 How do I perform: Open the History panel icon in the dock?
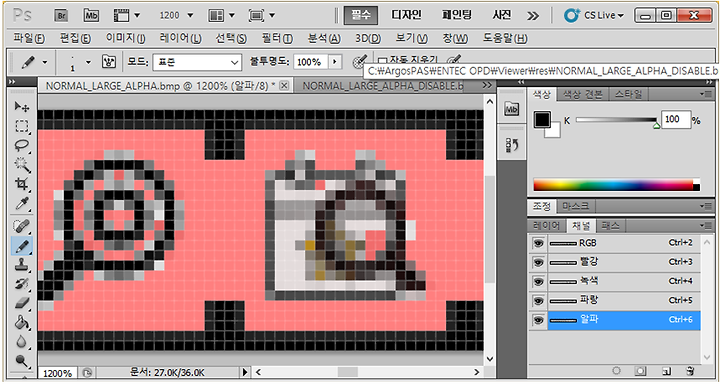click(x=512, y=145)
